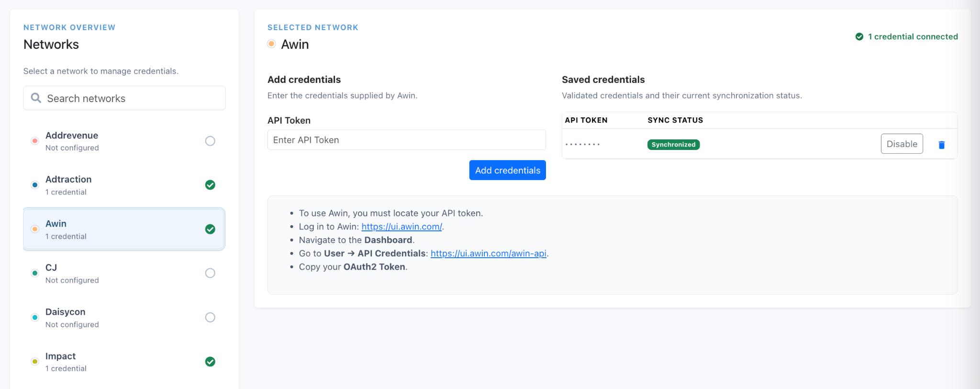Click the trash icon to delete Awin credential
The width and height of the screenshot is (980, 389).
(941, 145)
